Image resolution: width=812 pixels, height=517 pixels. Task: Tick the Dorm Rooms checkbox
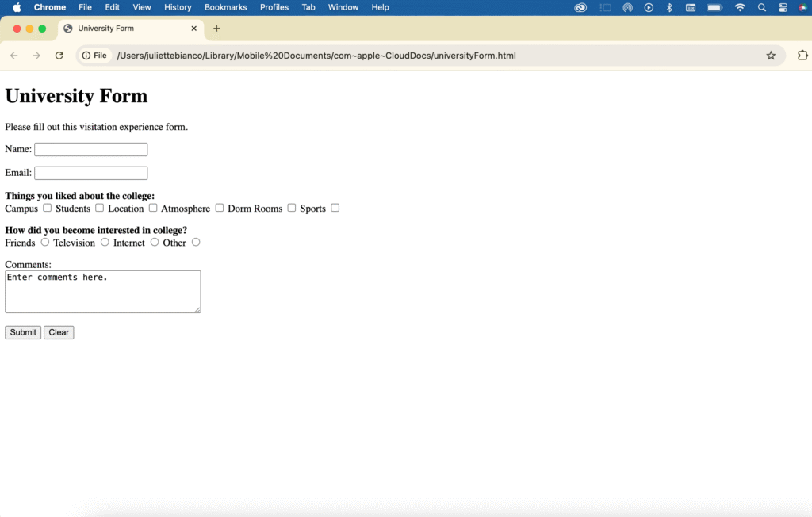(292, 208)
